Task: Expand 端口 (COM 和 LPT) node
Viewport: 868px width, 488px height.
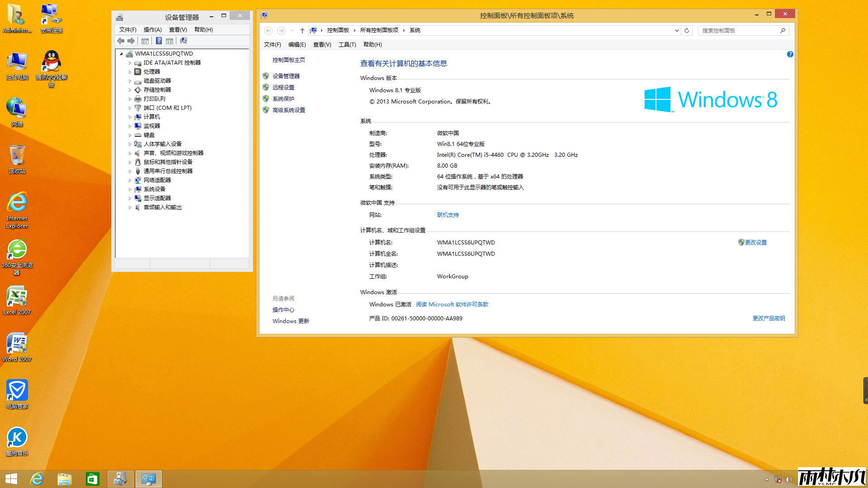Action: pyautogui.click(x=130, y=108)
